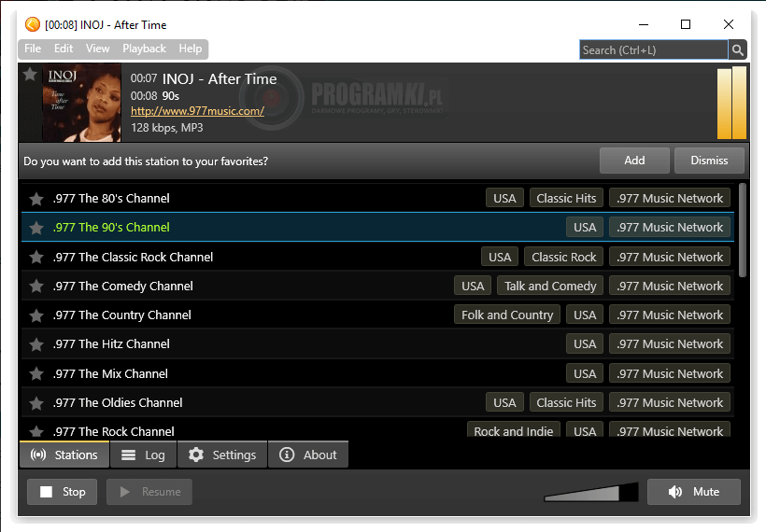Add this station to favorites
The image size is (766, 532).
(634, 161)
